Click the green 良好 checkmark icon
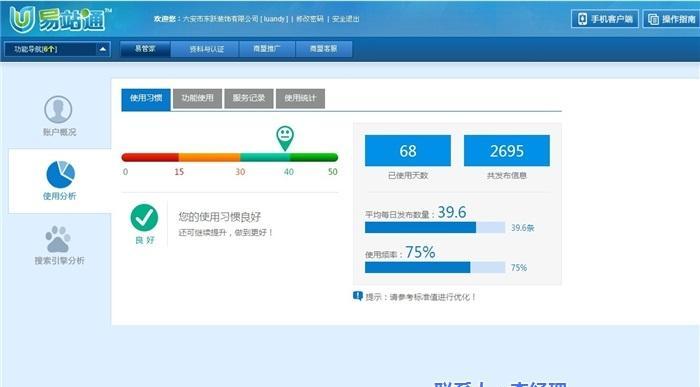700x387 pixels. pyautogui.click(x=144, y=217)
